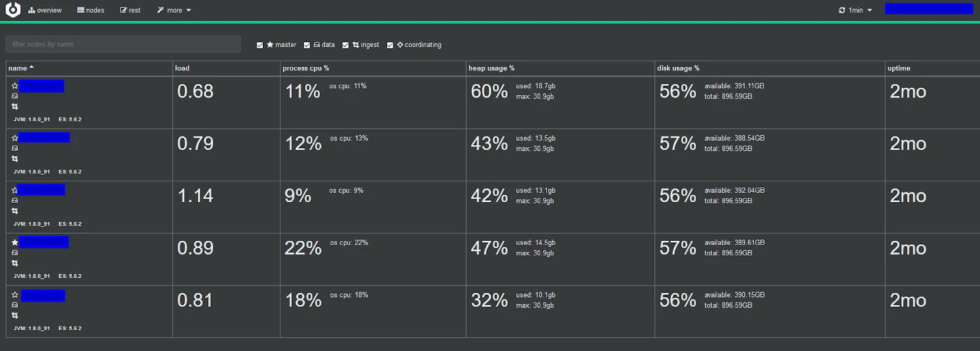
Task: Click the filled master star on fourth node
Action: pyautogui.click(x=15, y=243)
